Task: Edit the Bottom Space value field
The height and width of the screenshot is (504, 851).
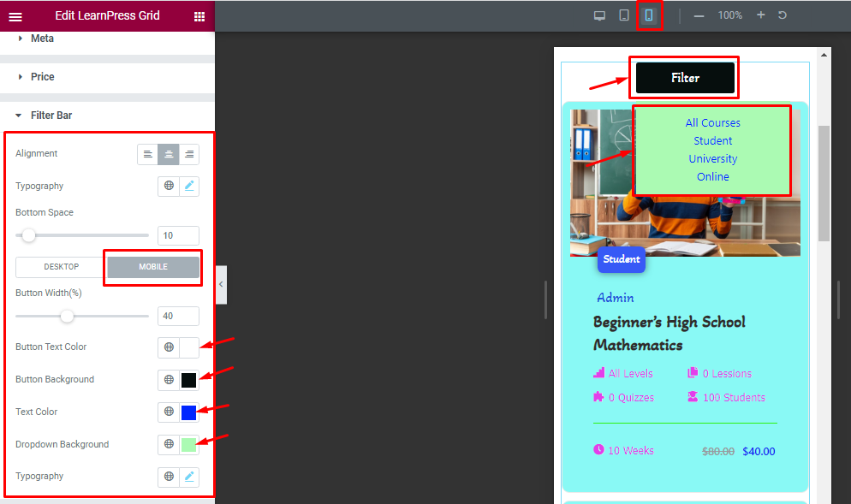Action: coord(178,235)
